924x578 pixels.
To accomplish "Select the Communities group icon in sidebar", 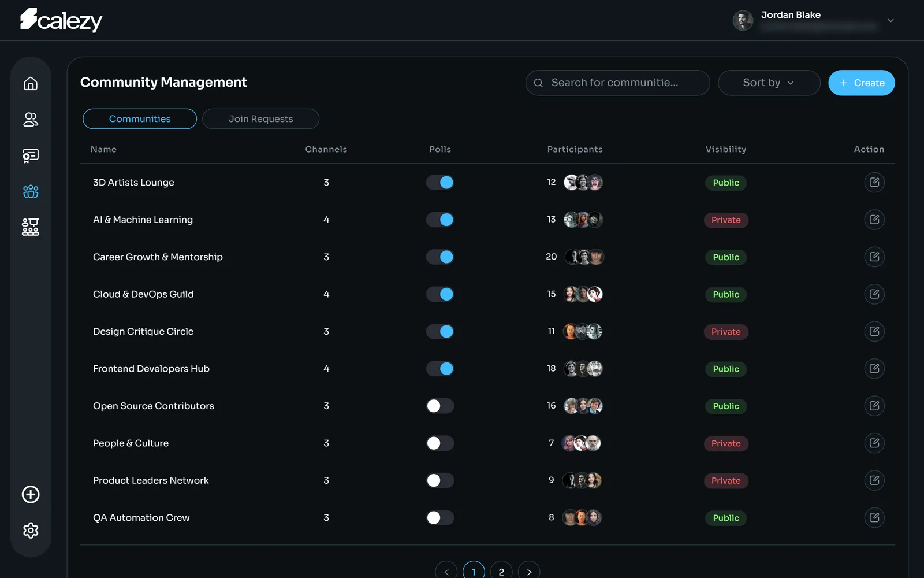I will click(x=31, y=191).
